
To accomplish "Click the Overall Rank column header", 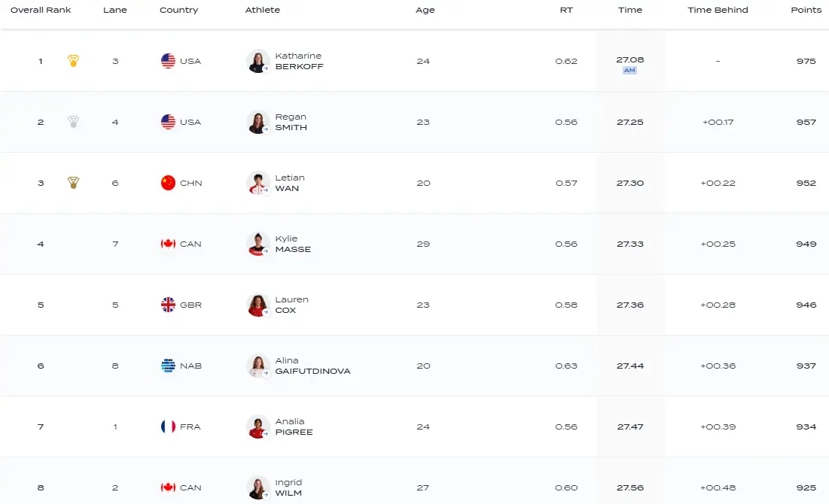I will pos(41,10).
